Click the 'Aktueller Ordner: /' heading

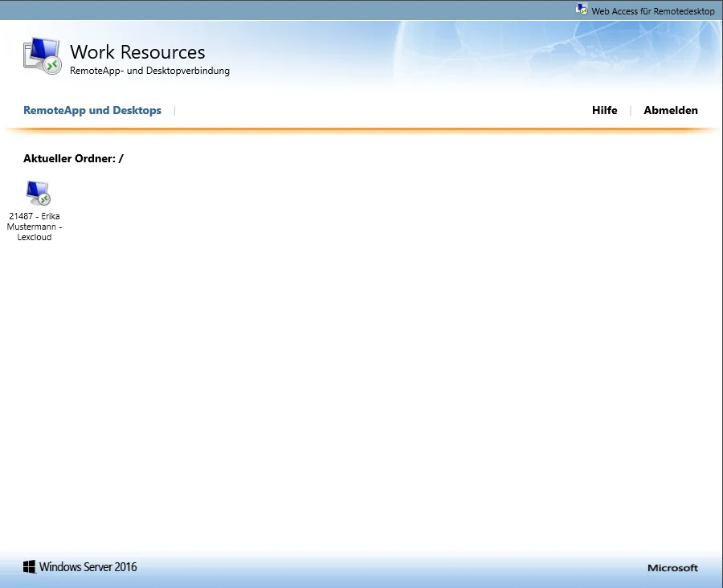pyautogui.click(x=73, y=158)
